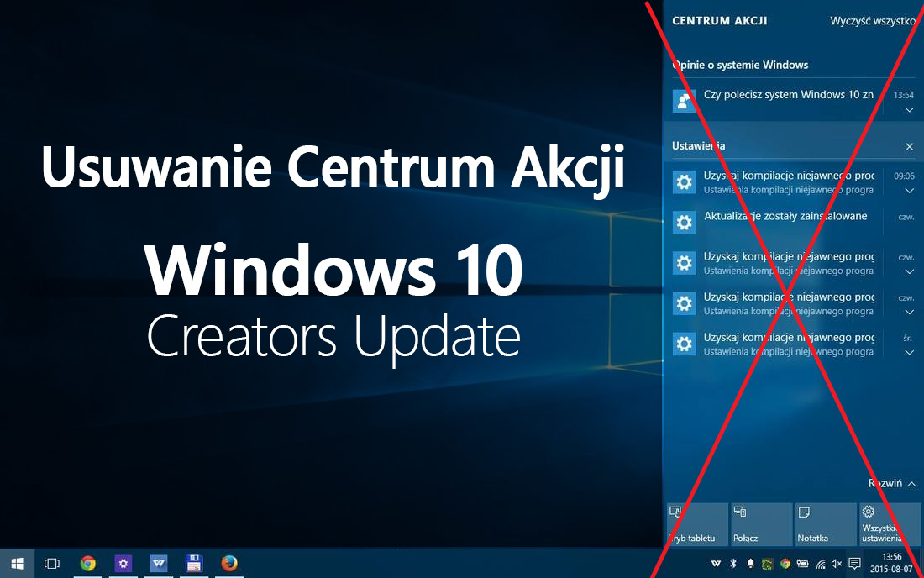
Task: Open the purple gear app on taskbar
Action: pyautogui.click(x=123, y=564)
